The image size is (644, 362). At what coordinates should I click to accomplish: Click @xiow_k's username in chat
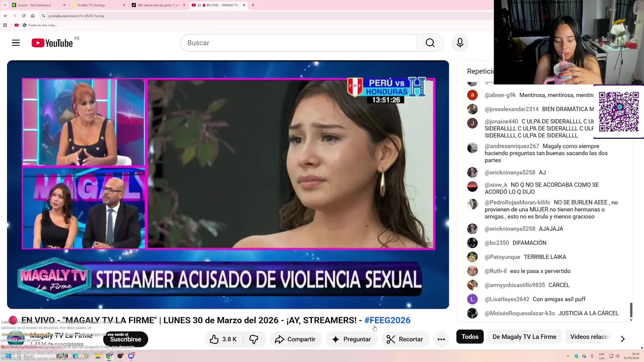(496, 185)
